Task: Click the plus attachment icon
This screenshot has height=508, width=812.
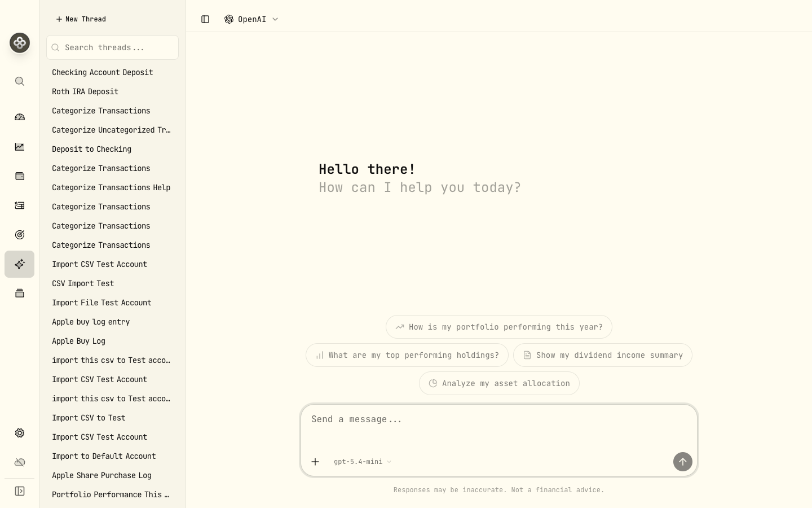Action: click(315, 462)
